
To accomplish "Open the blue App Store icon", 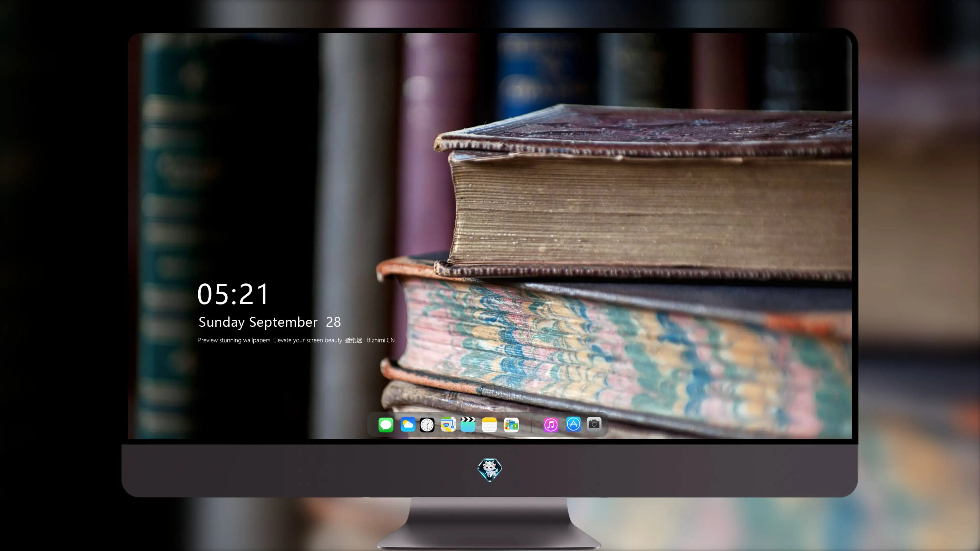I will pyautogui.click(x=573, y=424).
